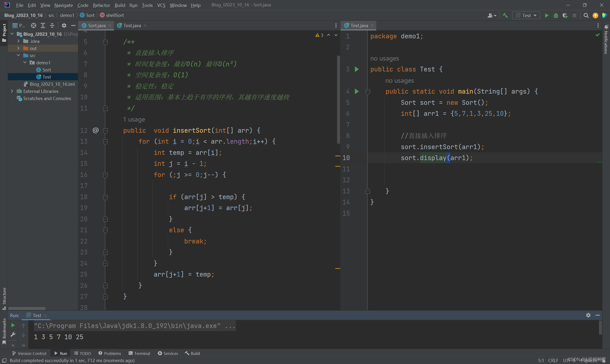610x364 pixels.
Task: Click the Build Project hammer icon
Action: tap(505, 15)
